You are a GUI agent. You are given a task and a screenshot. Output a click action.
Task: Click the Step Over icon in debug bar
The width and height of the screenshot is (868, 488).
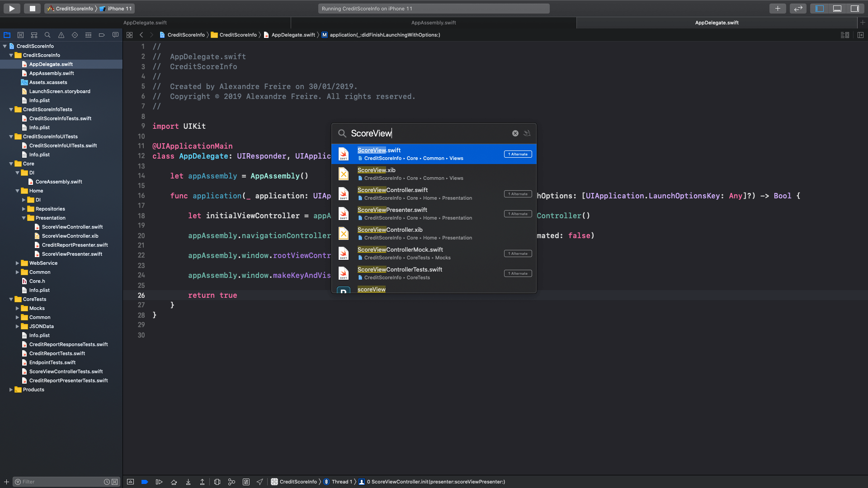159,482
